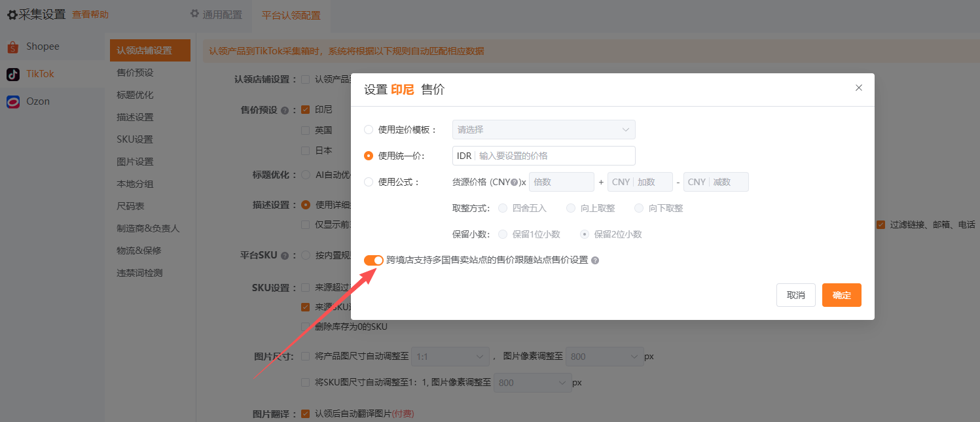Uncheck 认领后自动翻译图片 checkbox

click(305, 413)
